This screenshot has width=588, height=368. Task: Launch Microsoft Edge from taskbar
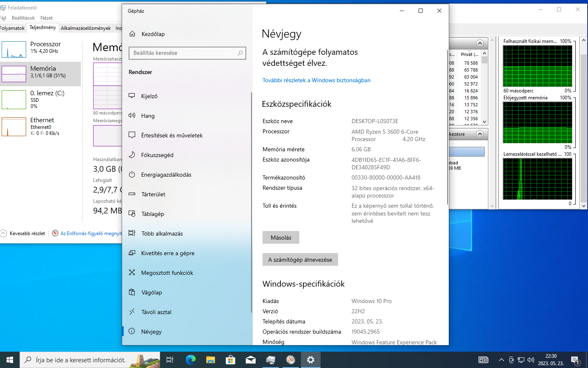click(190, 360)
